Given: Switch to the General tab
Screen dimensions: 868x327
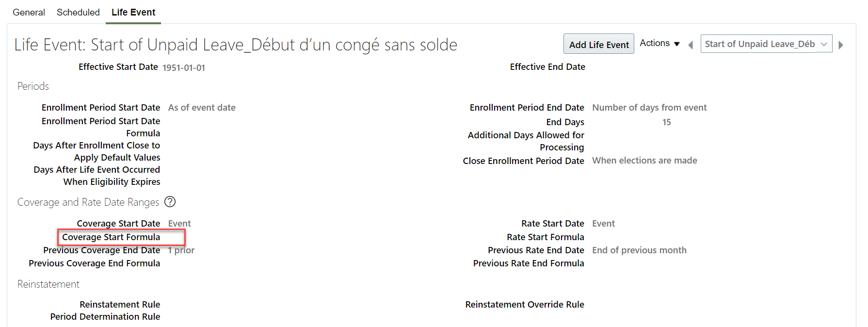Looking at the screenshot, I should [29, 12].
